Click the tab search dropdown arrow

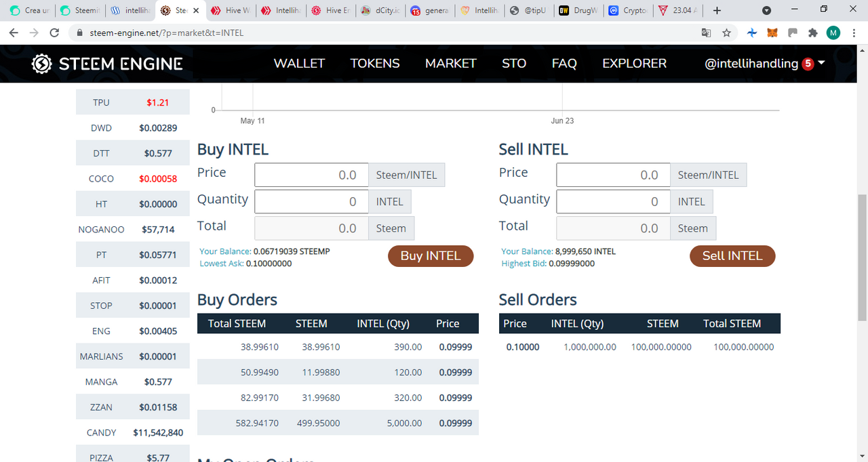pos(766,11)
